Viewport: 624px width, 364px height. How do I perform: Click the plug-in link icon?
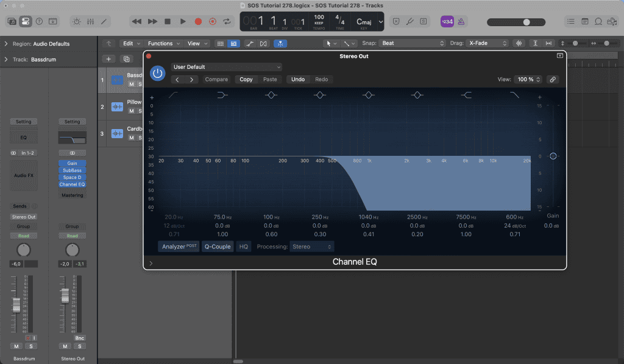552,80
